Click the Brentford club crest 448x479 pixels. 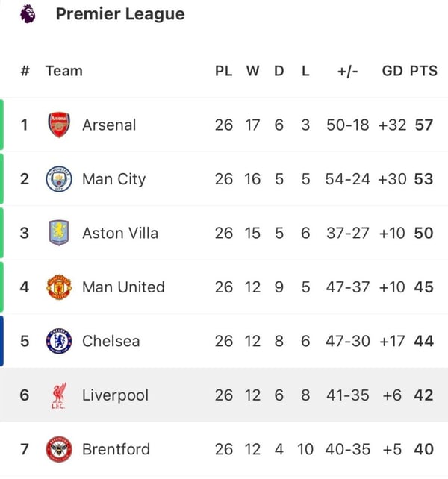click(x=58, y=449)
